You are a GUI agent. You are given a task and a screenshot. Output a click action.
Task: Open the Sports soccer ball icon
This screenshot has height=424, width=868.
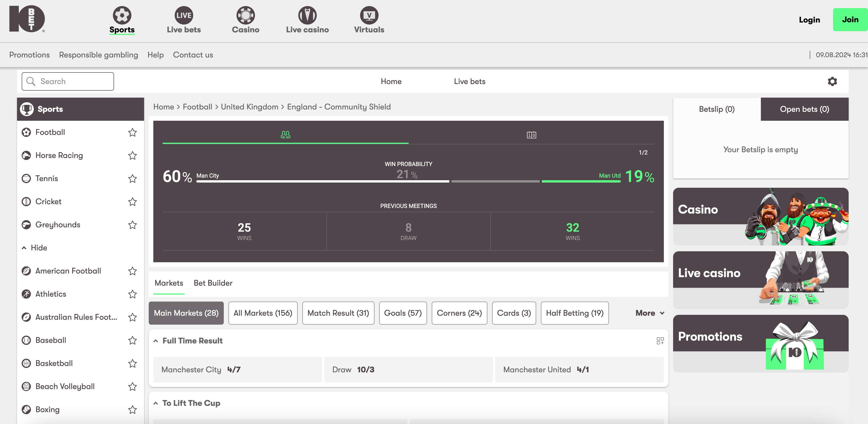pyautogui.click(x=122, y=15)
